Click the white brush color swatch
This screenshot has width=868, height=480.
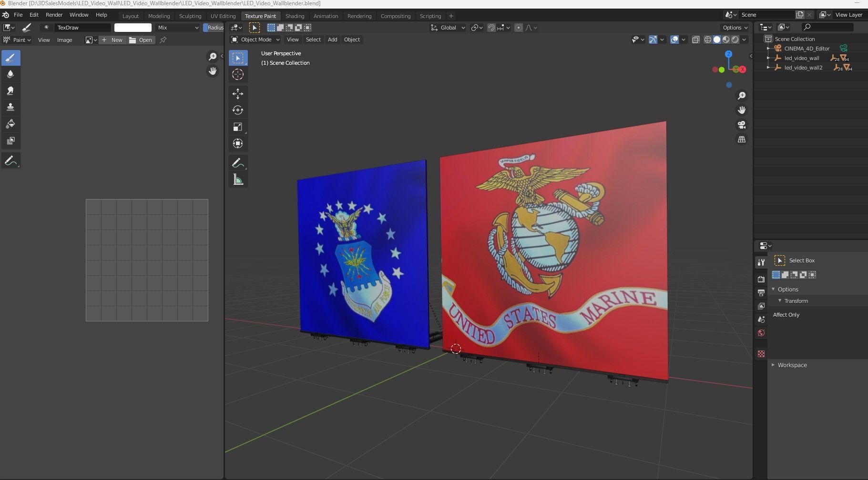click(133, 28)
